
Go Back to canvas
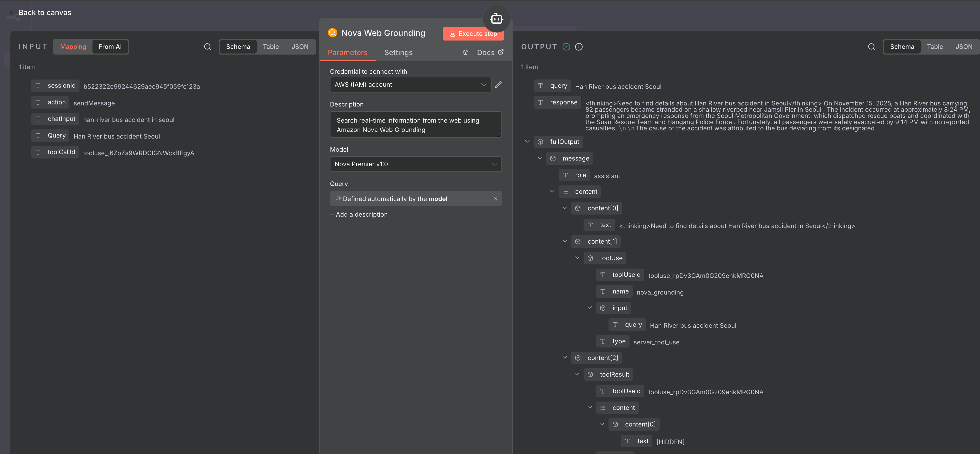[x=45, y=12]
